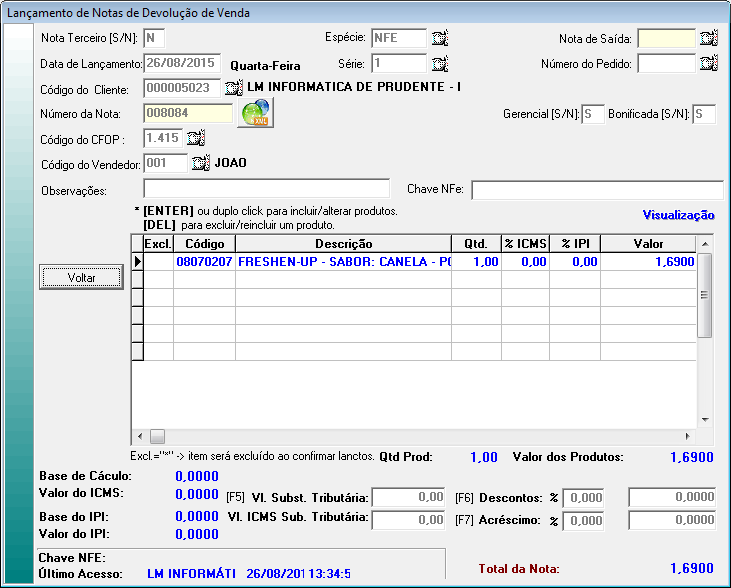Click the Código do Cliente lookup icon
Viewport: 731px width, 588px height.
click(234, 88)
